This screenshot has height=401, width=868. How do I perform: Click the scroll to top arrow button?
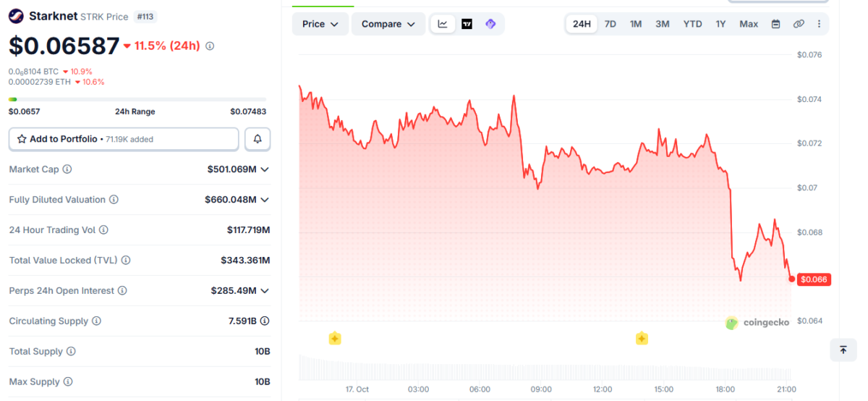click(x=843, y=350)
